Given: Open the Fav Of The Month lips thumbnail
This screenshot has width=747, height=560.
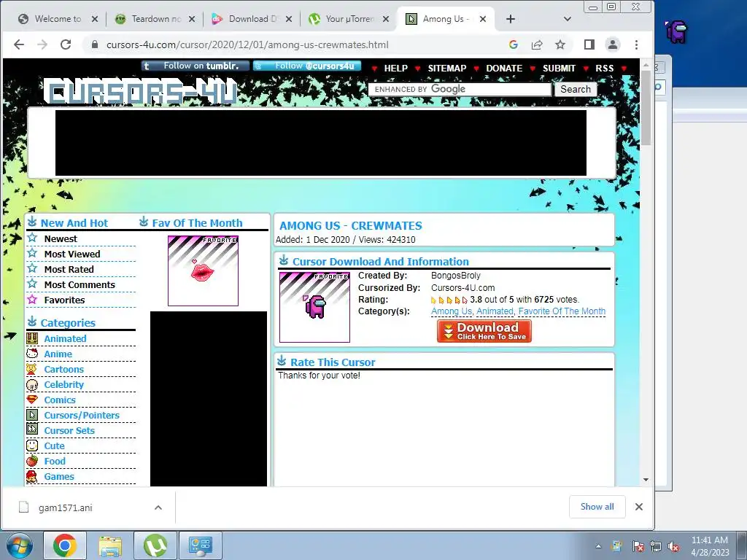Looking at the screenshot, I should [x=203, y=271].
